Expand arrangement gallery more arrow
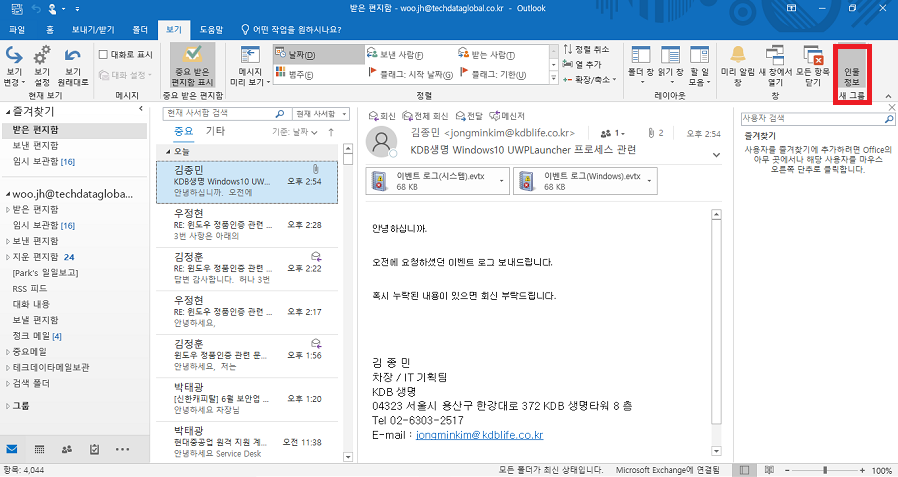This screenshot has width=898, height=477. coord(553,77)
